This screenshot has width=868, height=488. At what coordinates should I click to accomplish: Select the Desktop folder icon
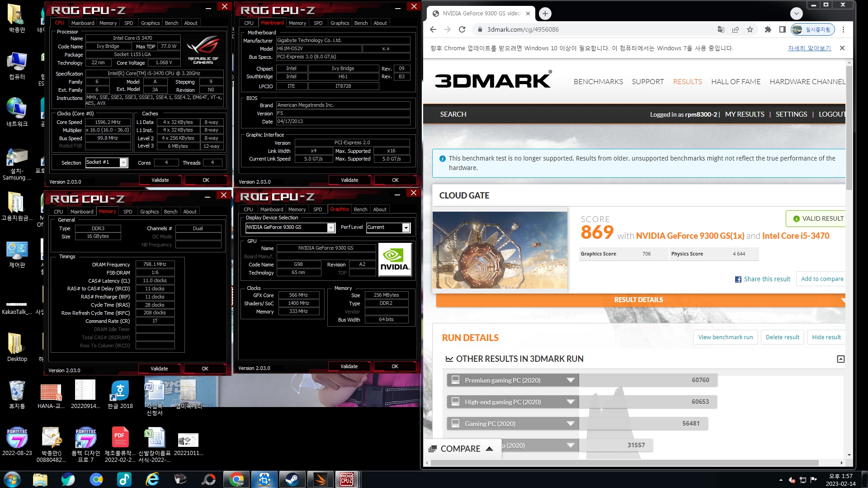point(17,347)
